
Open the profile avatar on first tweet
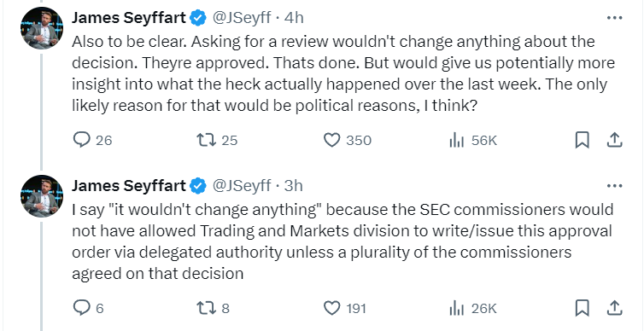click(x=42, y=28)
